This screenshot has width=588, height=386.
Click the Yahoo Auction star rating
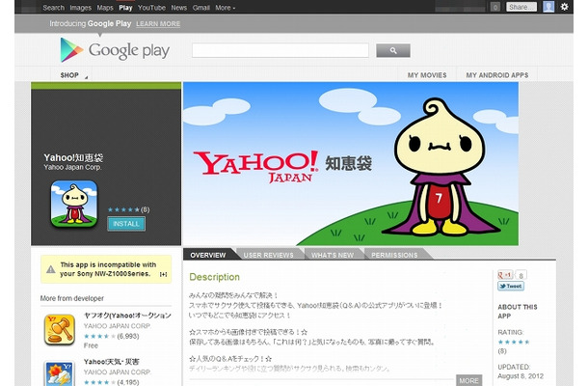point(99,336)
